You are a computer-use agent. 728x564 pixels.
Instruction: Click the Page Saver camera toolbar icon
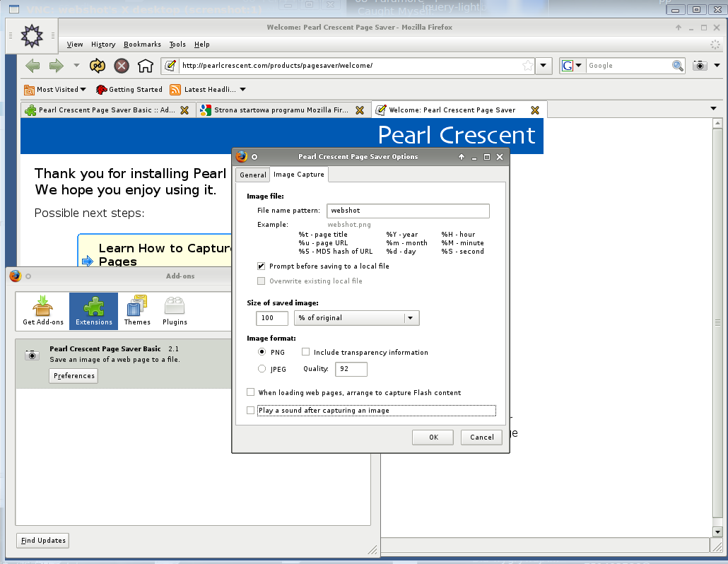[x=700, y=66]
